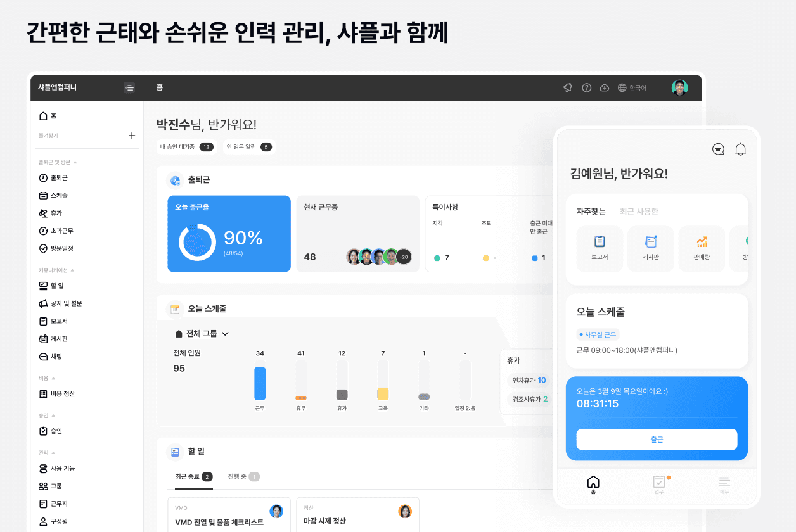Switch to the 진행 중 tab
Image resolution: width=796 pixels, height=532 pixels.
(x=243, y=477)
